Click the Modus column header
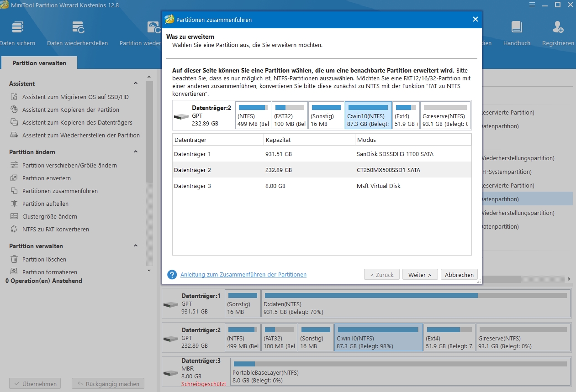The width and height of the screenshot is (576, 392). pos(413,140)
